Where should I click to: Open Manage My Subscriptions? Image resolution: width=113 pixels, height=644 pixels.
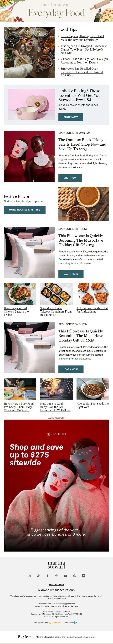point(56,590)
